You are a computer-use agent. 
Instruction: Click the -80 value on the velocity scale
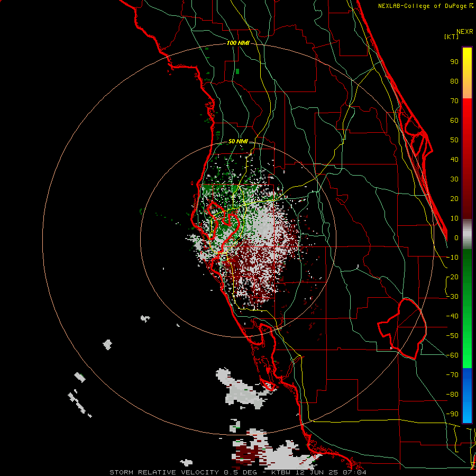[x=452, y=395]
